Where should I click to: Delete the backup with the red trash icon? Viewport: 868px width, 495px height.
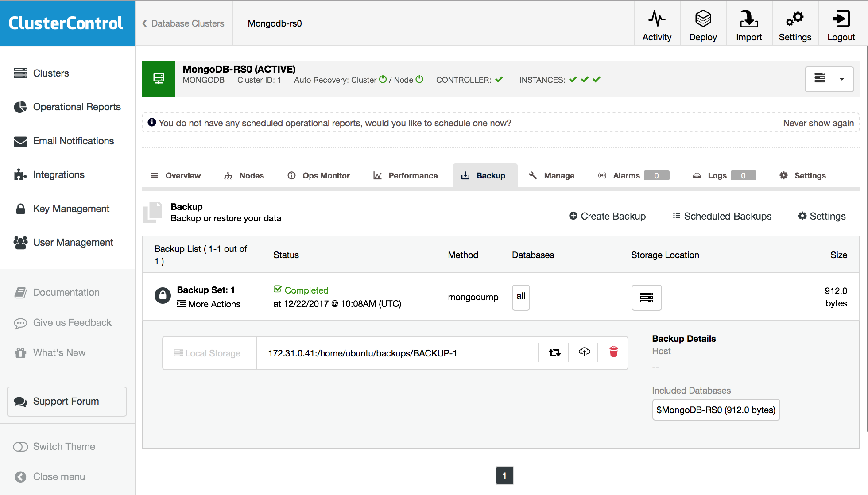click(x=613, y=352)
